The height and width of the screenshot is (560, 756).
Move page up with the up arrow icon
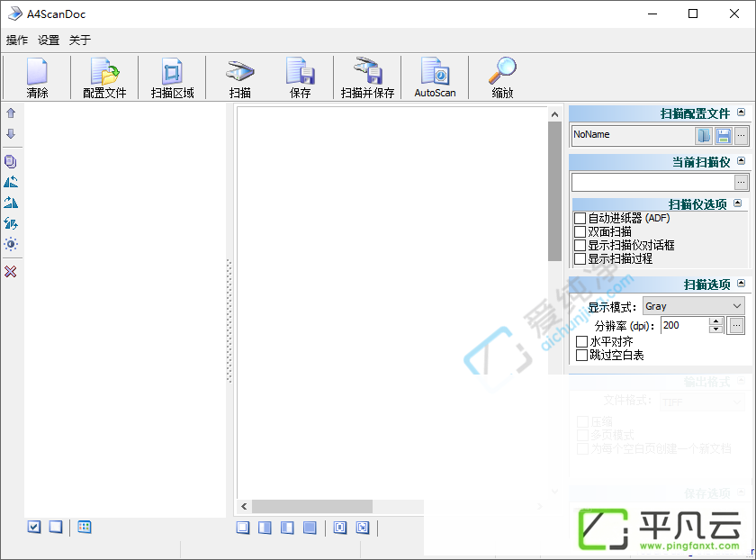(x=11, y=113)
